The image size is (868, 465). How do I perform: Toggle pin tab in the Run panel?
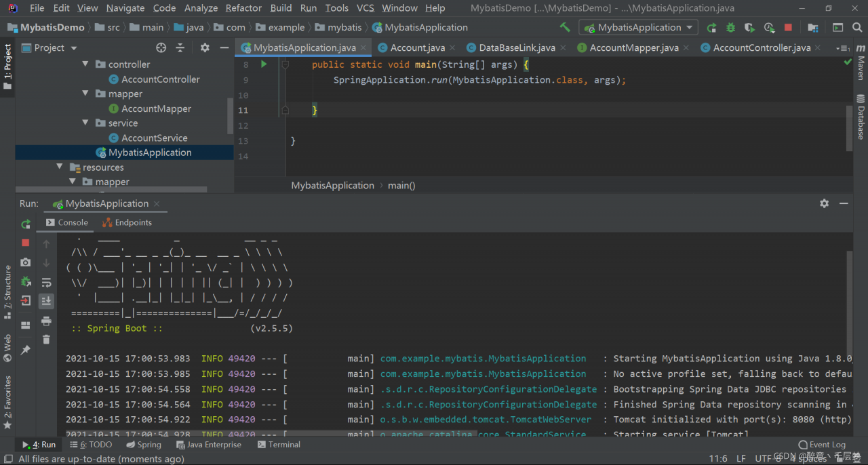click(x=26, y=350)
